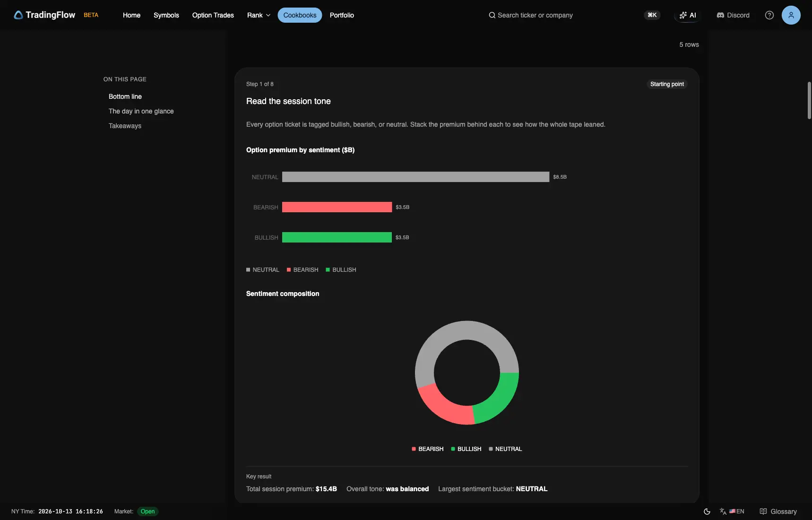Viewport: 812px width, 520px height.
Task: Jump to The day in one glance
Action: tap(141, 111)
